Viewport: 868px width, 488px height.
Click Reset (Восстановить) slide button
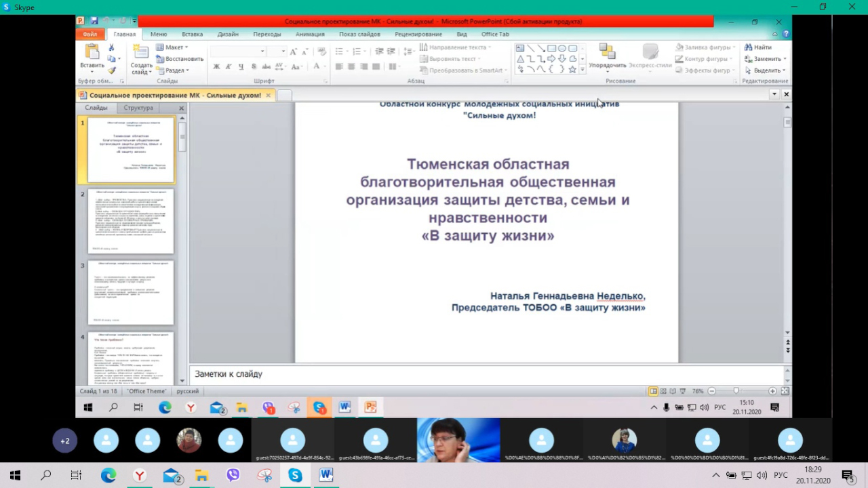(180, 59)
